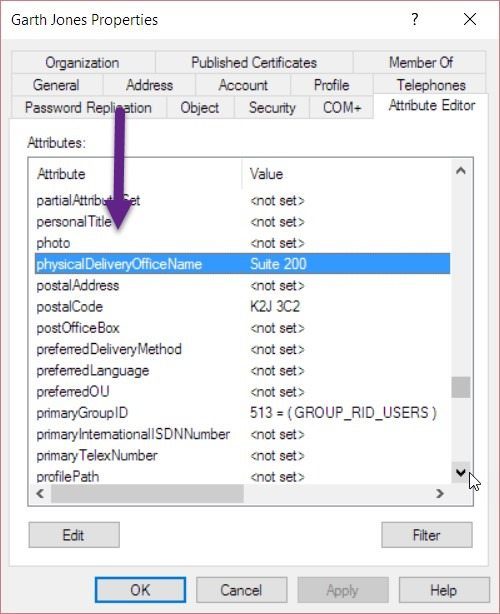Viewport: 500px width, 614px height.
Task: Switch to the Organization tab
Action: 83,63
